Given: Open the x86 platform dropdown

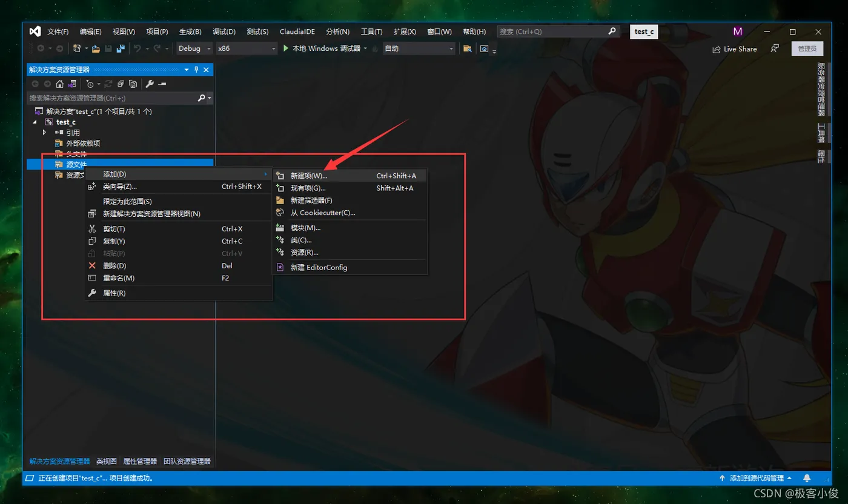Looking at the screenshot, I should click(x=247, y=48).
